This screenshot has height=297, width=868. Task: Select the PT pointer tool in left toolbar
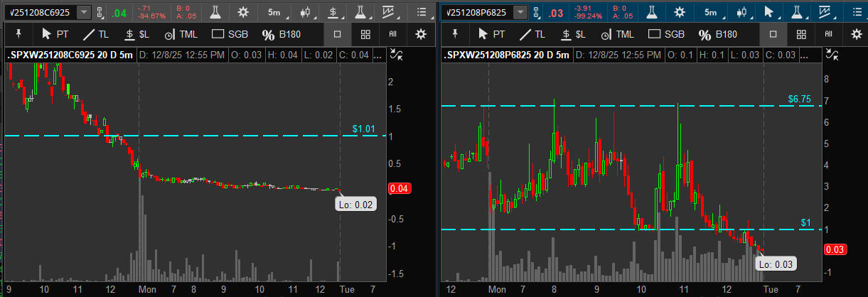(55, 34)
